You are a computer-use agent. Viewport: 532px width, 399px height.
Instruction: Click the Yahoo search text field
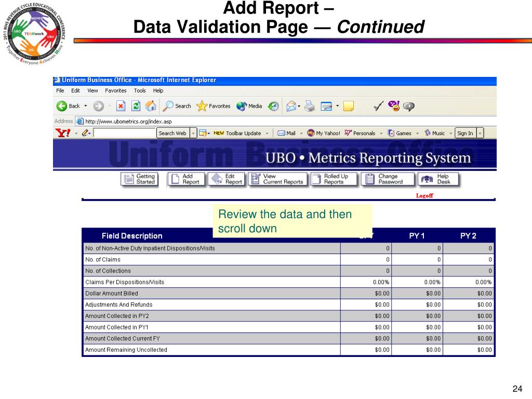tap(124, 133)
